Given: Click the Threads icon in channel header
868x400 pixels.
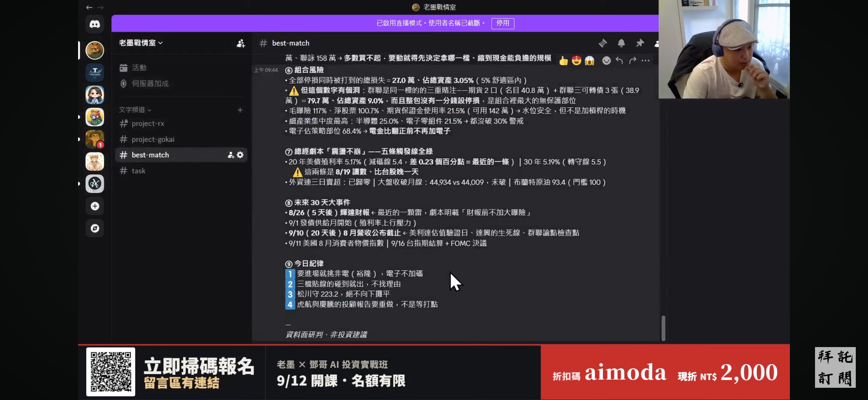Looking at the screenshot, I should point(603,43).
